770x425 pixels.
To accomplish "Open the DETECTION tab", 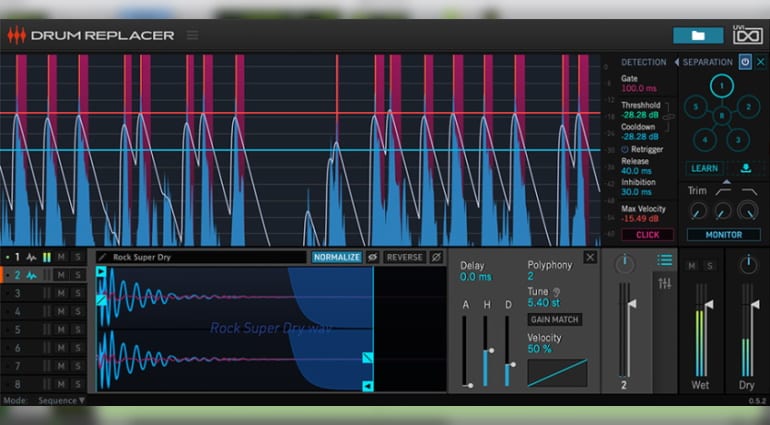I will point(643,62).
